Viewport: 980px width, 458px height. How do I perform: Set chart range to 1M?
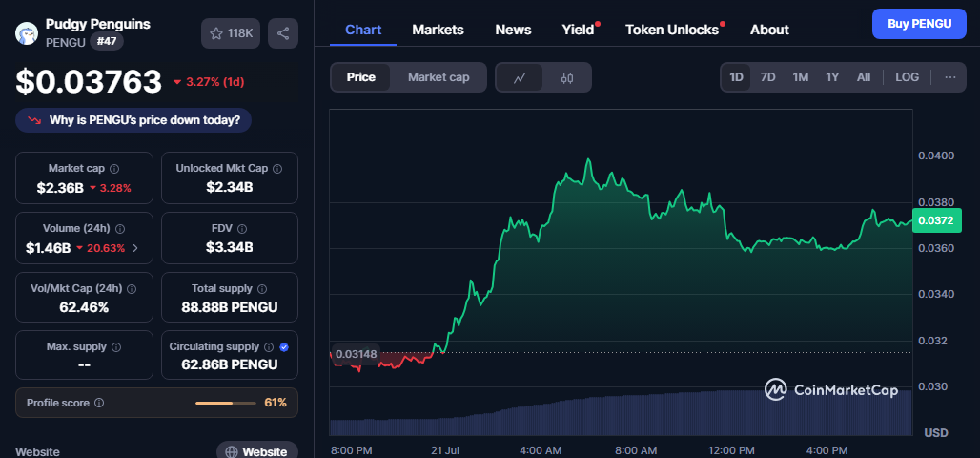[x=800, y=77]
